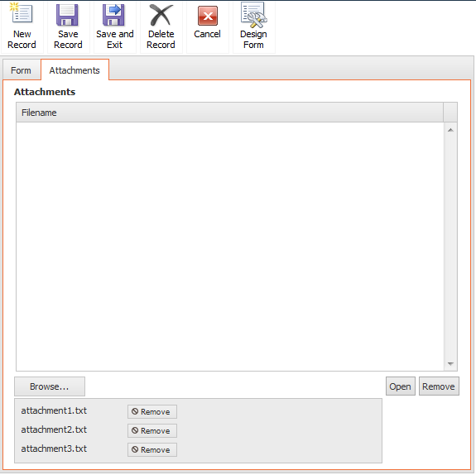Click the Open attachment button
This screenshot has width=476, height=475.
pos(401,386)
